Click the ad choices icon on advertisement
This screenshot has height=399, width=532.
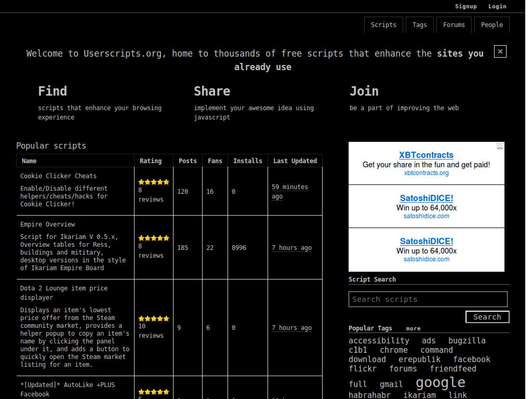(x=500, y=147)
